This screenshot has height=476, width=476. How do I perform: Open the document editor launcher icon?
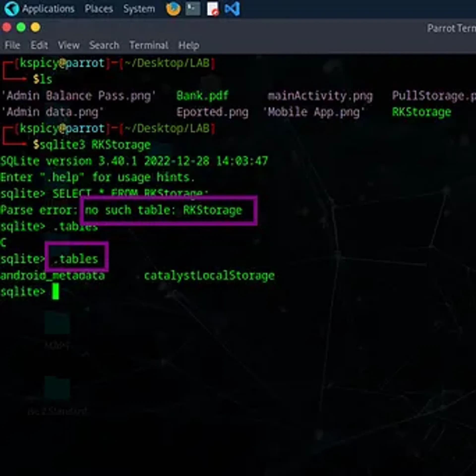pyautogui.click(x=213, y=9)
